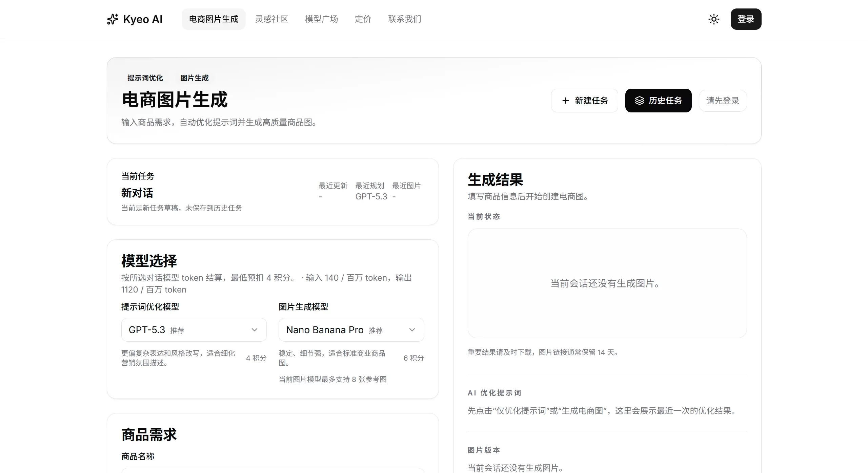Click the 图片生成 tag label
The height and width of the screenshot is (473, 868).
(x=195, y=78)
